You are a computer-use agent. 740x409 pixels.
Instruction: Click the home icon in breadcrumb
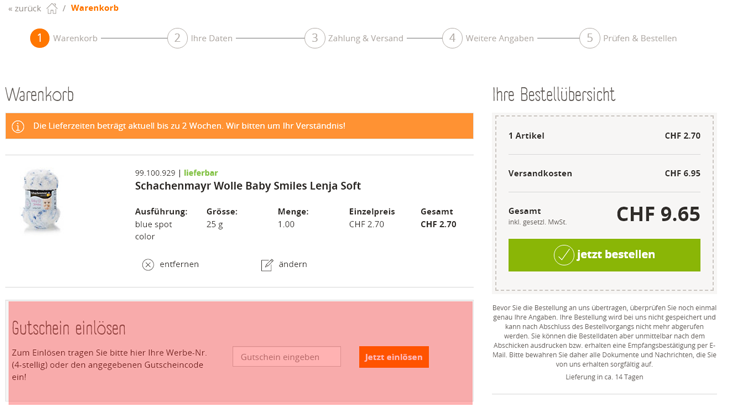(x=52, y=9)
